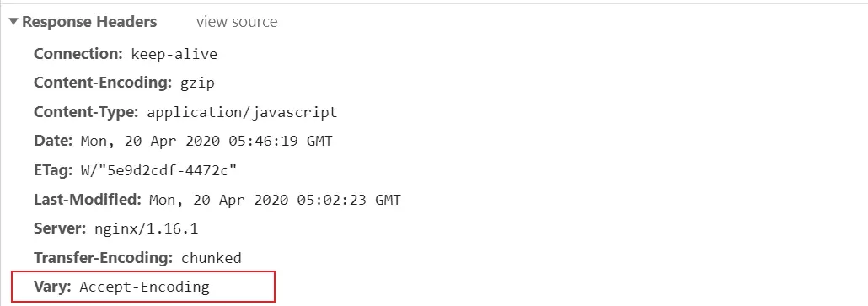Select the Response Headers title
Image resolution: width=868 pixels, height=306 pixels.
[x=89, y=22]
